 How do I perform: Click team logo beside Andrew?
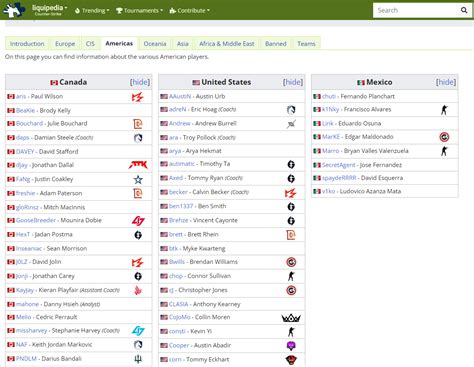[x=291, y=124]
